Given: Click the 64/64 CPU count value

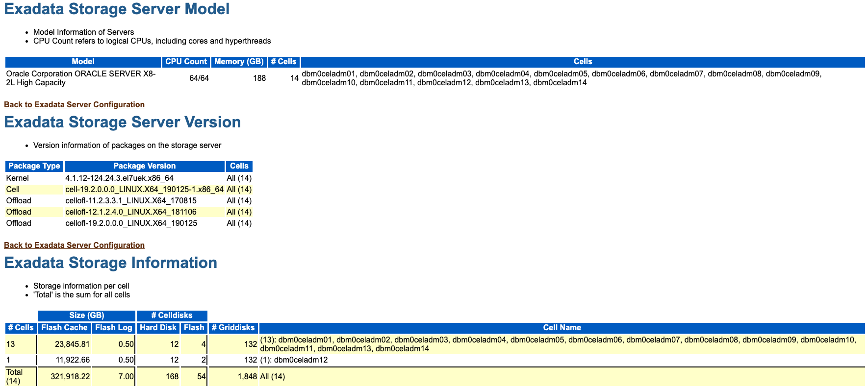Looking at the screenshot, I should click(x=199, y=78).
